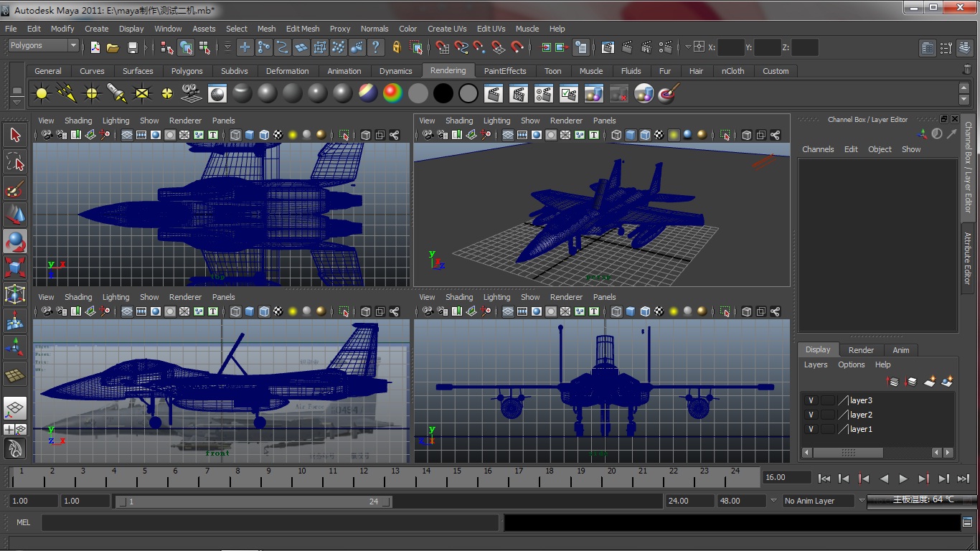The height and width of the screenshot is (551, 980).
Task: Assign the Ramp Shader rainbow sphere
Action: [392, 93]
